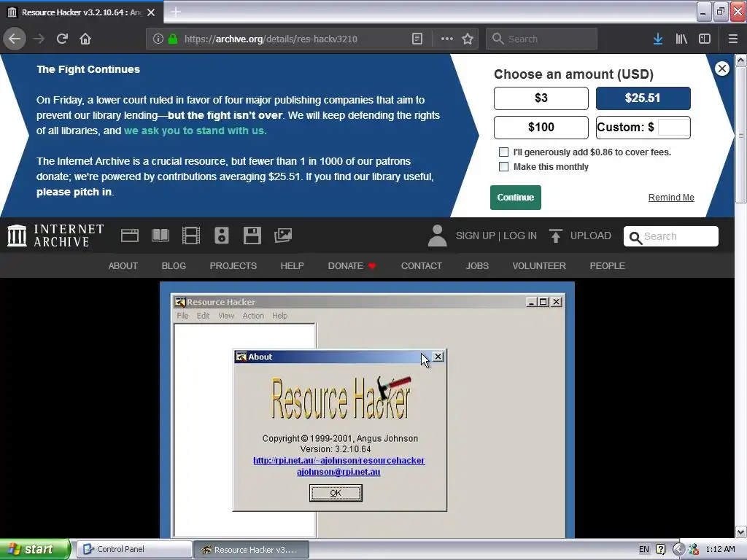747x560 pixels.
Task: Open the JOBS nav item
Action: [477, 265]
